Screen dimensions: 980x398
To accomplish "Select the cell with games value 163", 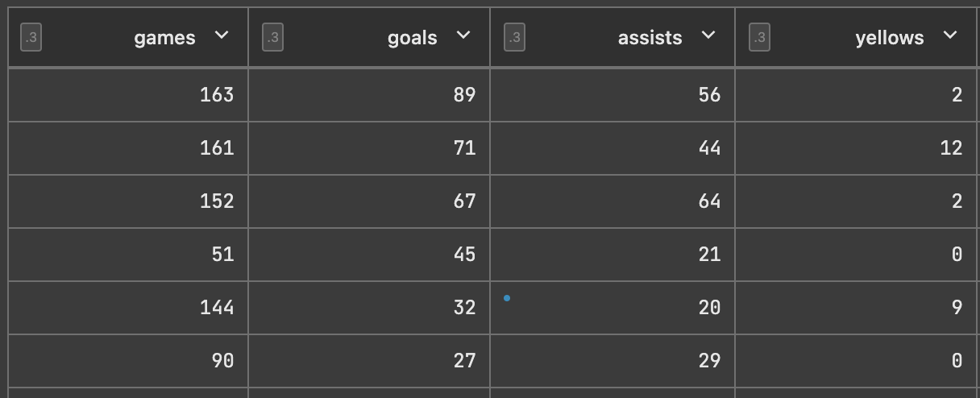I will tap(128, 95).
